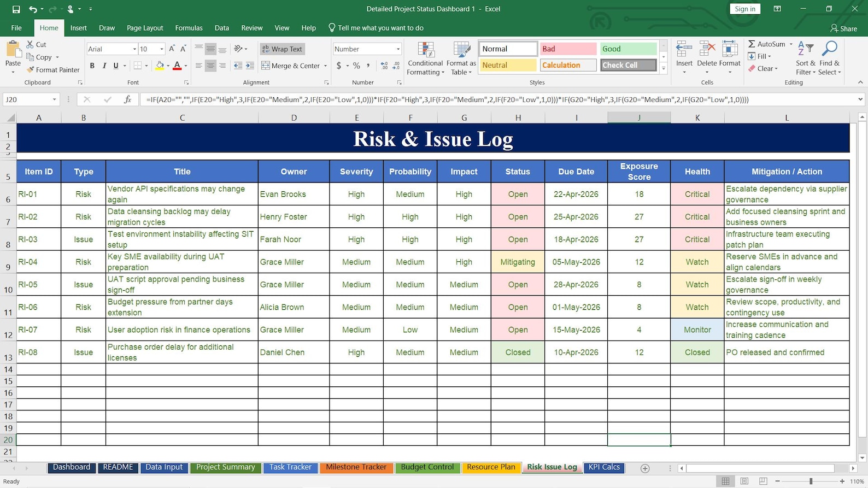Decrease font size with the smaller A icon
868x488 pixels.
click(x=183, y=49)
